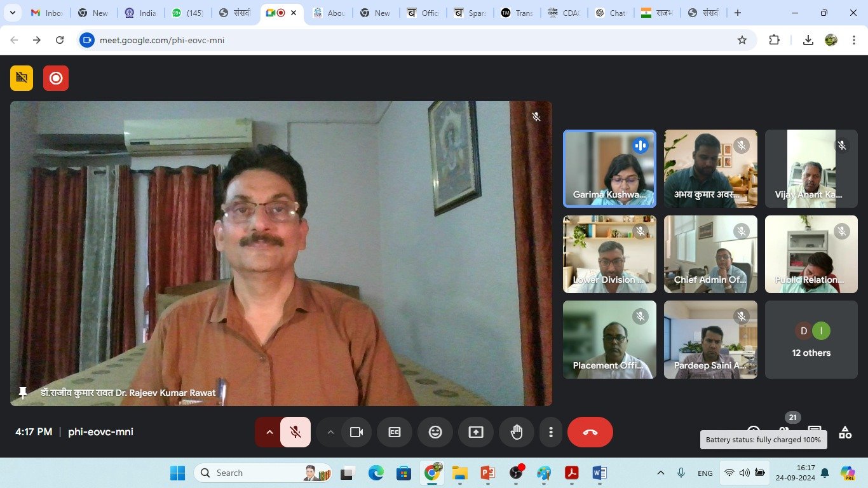Click the red recording indicator icon
868x488 pixels.
(56, 78)
